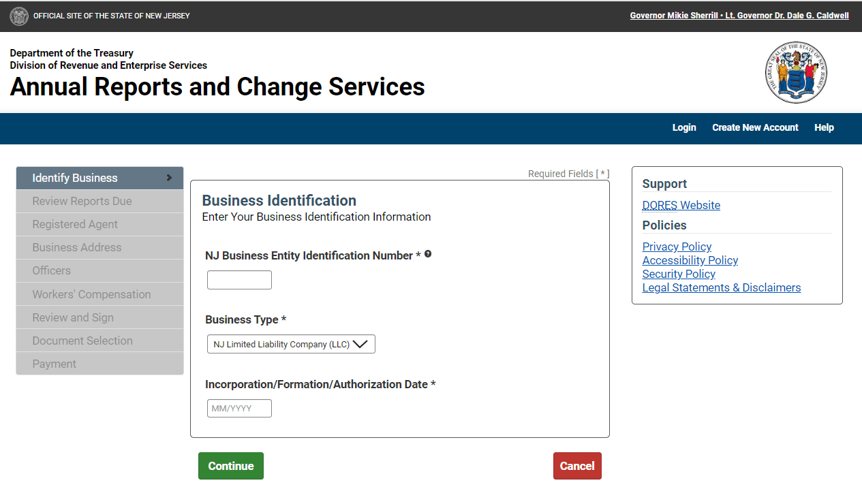Select Create New Account in navigation
The image size is (862, 504).
point(755,127)
